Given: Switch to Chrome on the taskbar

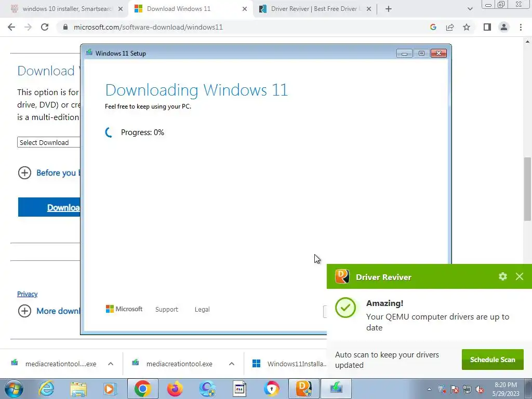Looking at the screenshot, I should click(x=142, y=389).
